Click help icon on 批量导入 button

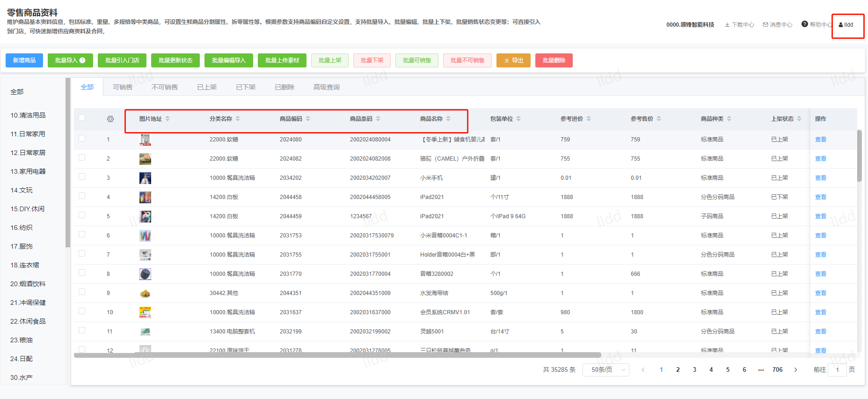tap(83, 60)
